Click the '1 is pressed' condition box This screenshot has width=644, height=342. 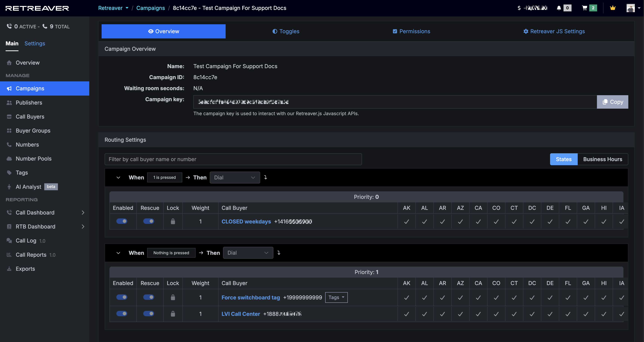(165, 178)
